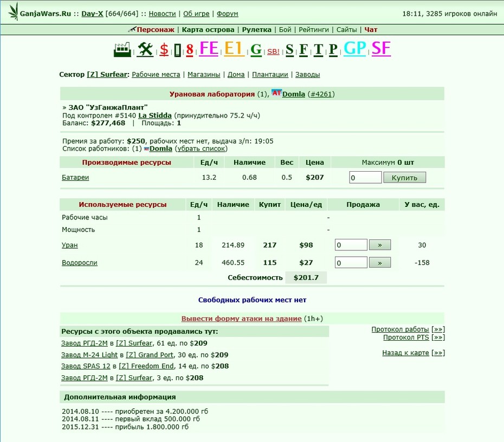
Task: Click the AT syndicate badge next to owner Domla
Action: point(276,93)
